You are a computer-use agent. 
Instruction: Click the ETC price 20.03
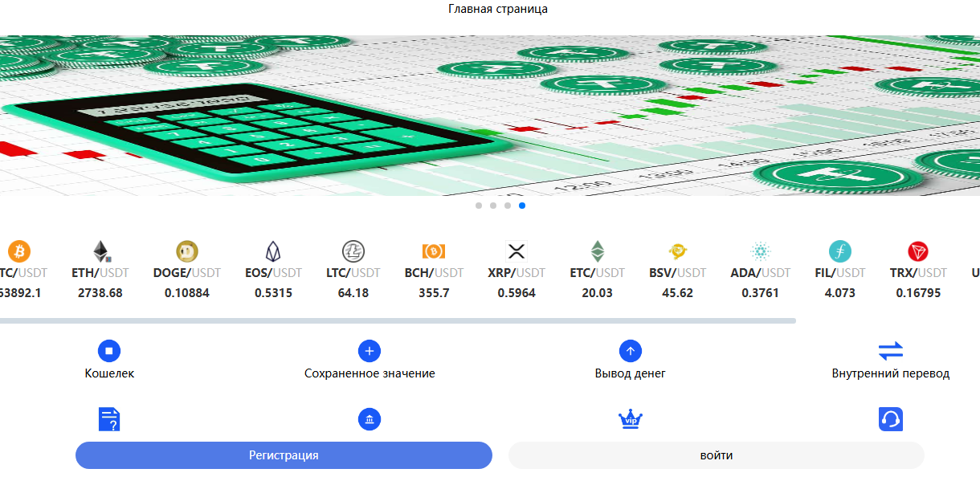click(598, 293)
